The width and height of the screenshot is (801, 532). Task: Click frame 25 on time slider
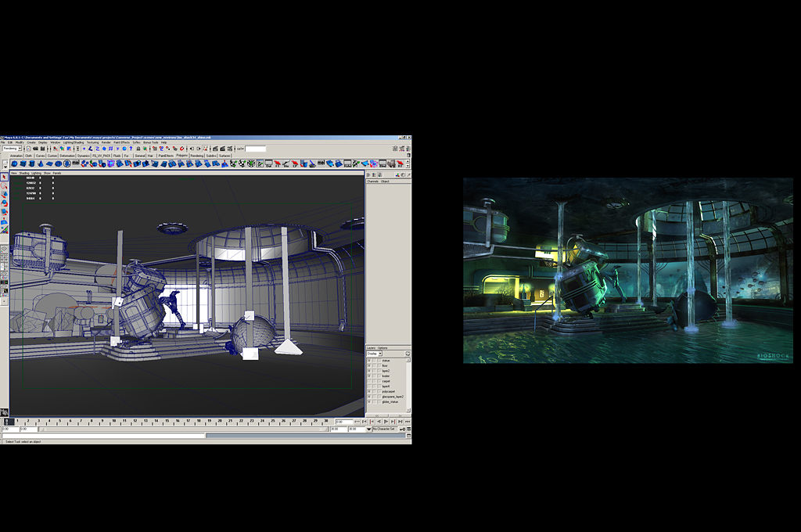coord(273,422)
